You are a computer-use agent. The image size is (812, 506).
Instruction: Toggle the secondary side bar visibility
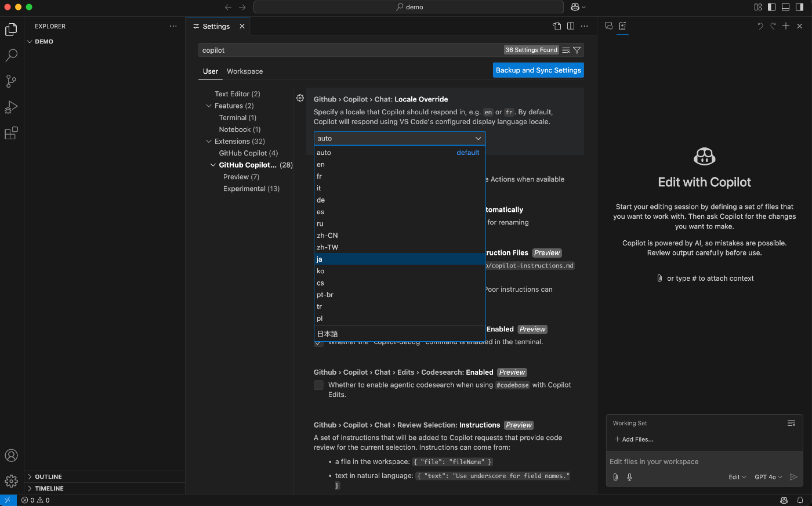click(799, 7)
